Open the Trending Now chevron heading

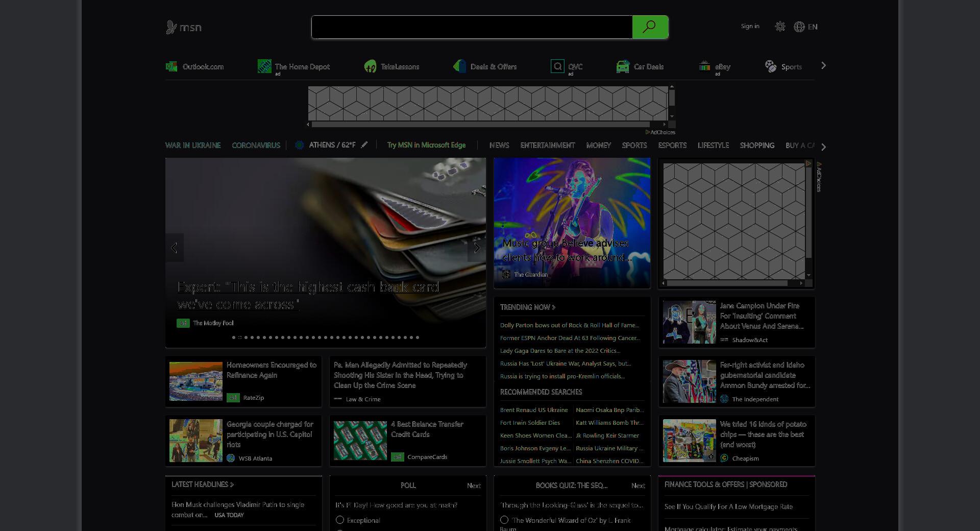[x=528, y=307]
